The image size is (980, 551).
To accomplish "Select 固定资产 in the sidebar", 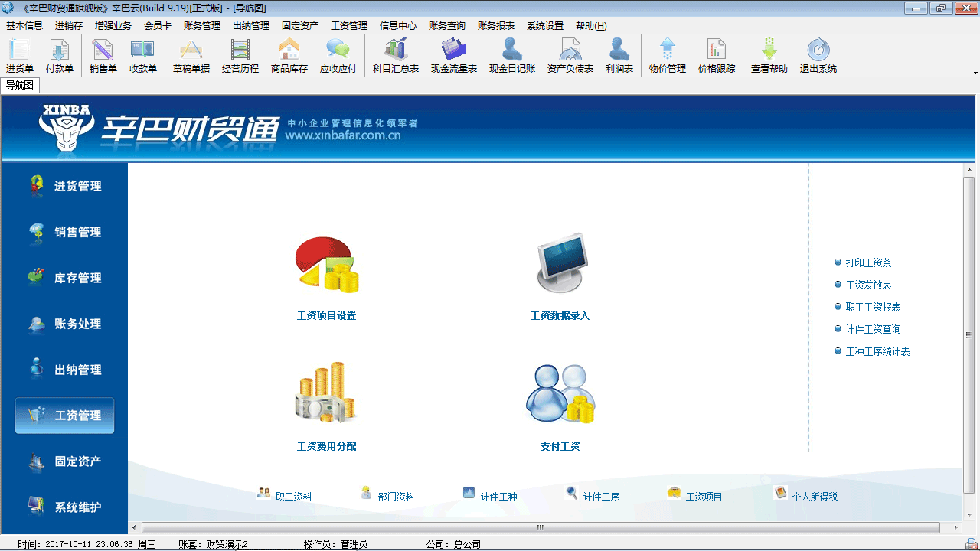I will tap(65, 461).
